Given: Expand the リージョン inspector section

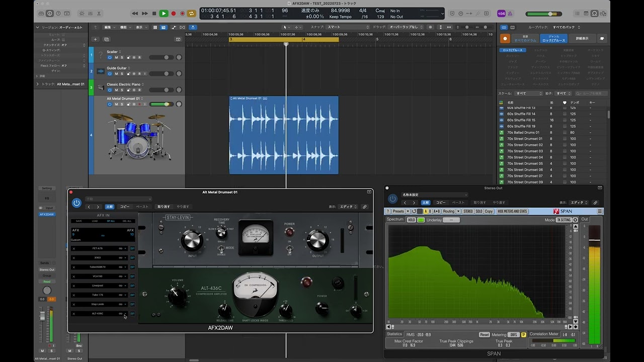Looking at the screenshot, I should (x=37, y=27).
